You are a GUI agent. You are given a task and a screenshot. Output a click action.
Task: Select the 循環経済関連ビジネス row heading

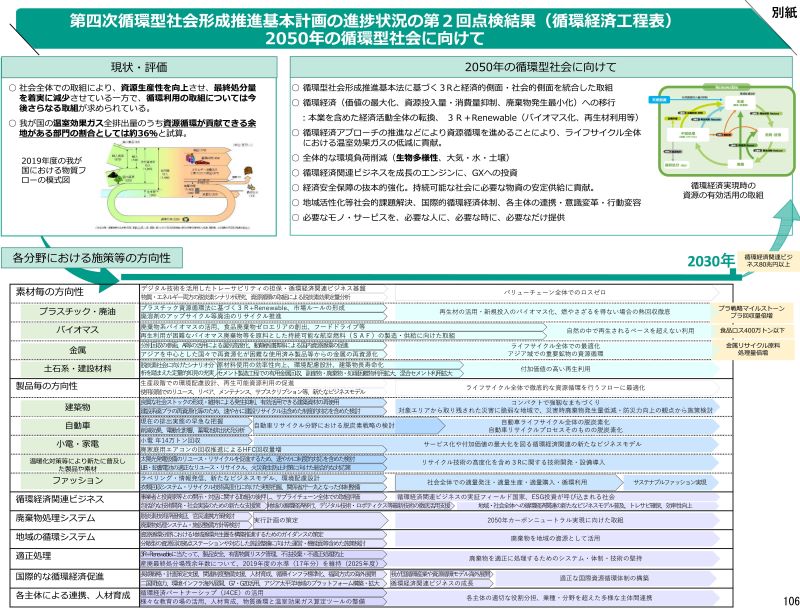pos(60,499)
